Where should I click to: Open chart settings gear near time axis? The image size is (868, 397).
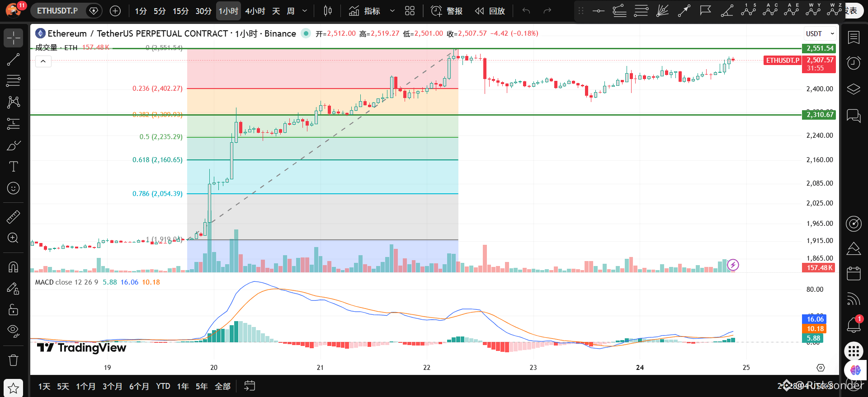point(821,368)
